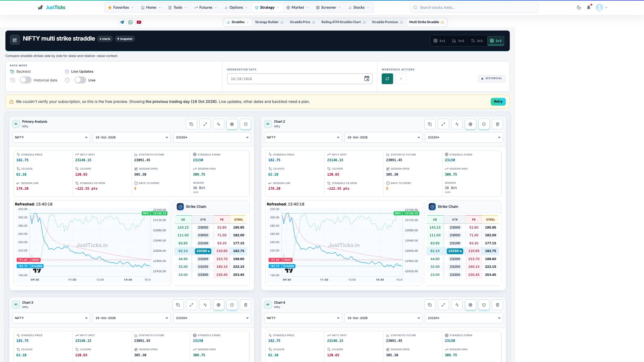Open expiry dropdown in Chart 2

(383, 137)
